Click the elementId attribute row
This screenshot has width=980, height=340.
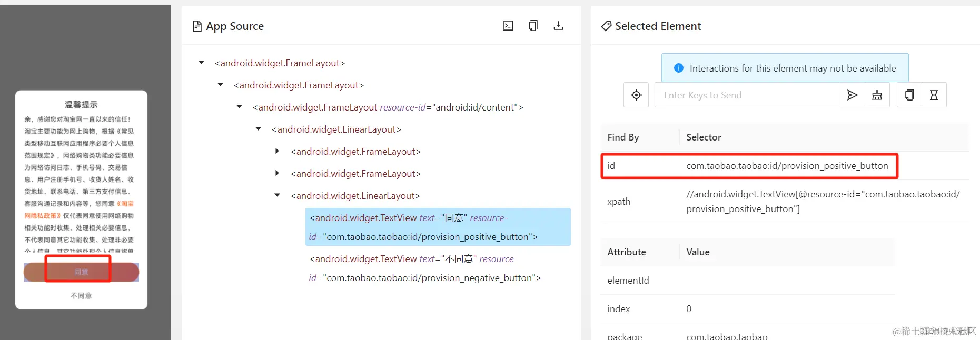pos(748,280)
